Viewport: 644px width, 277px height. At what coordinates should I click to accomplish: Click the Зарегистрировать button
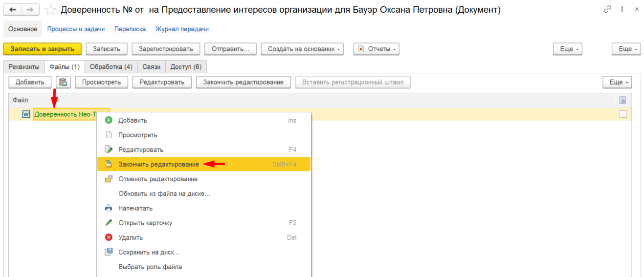pos(166,49)
